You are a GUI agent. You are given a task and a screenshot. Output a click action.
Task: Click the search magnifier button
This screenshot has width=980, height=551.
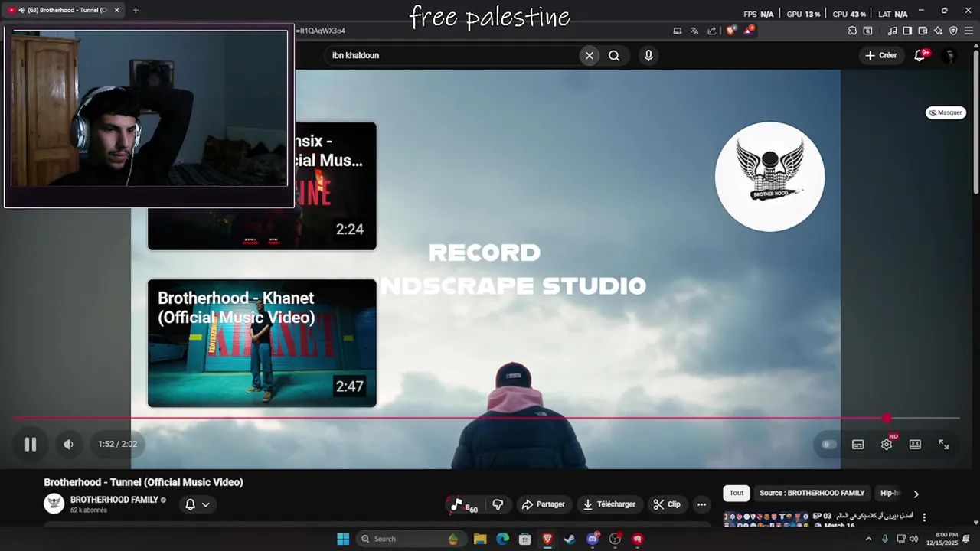coord(614,55)
